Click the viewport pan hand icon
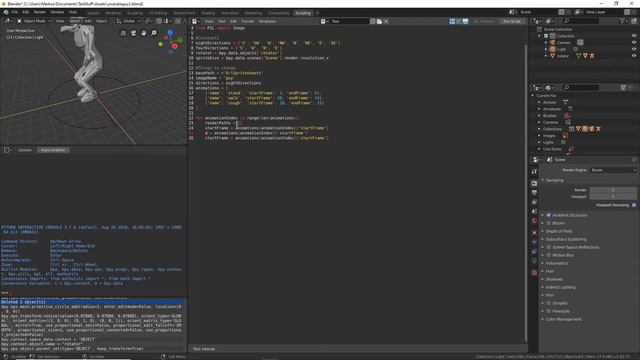The image size is (640, 360). 143,33
